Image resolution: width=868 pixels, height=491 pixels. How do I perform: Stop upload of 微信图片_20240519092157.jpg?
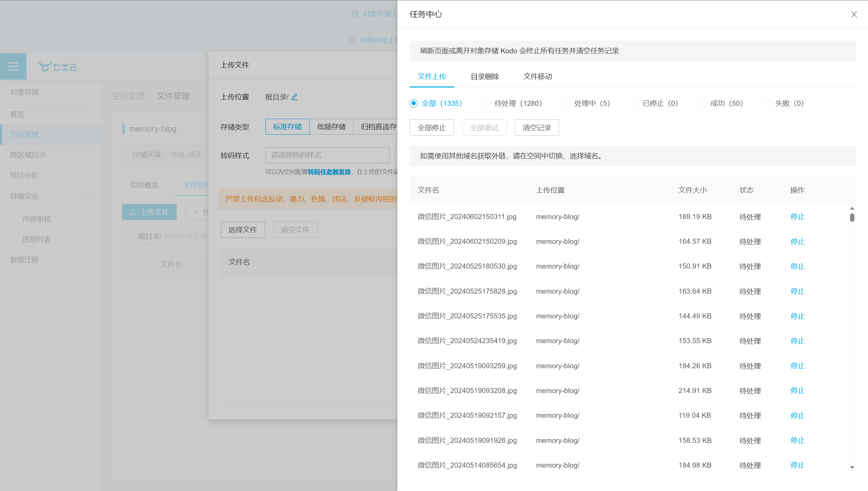pyautogui.click(x=797, y=415)
